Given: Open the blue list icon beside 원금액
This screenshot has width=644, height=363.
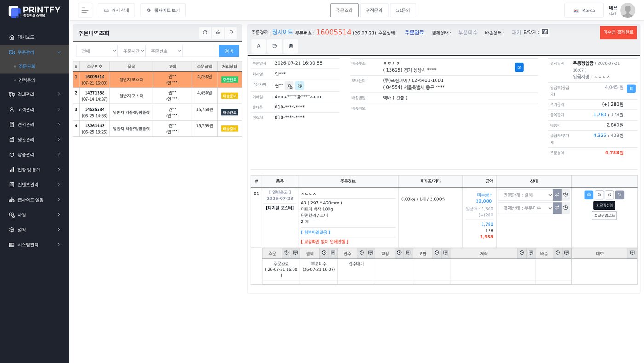Looking at the screenshot, I should pyautogui.click(x=631, y=89).
